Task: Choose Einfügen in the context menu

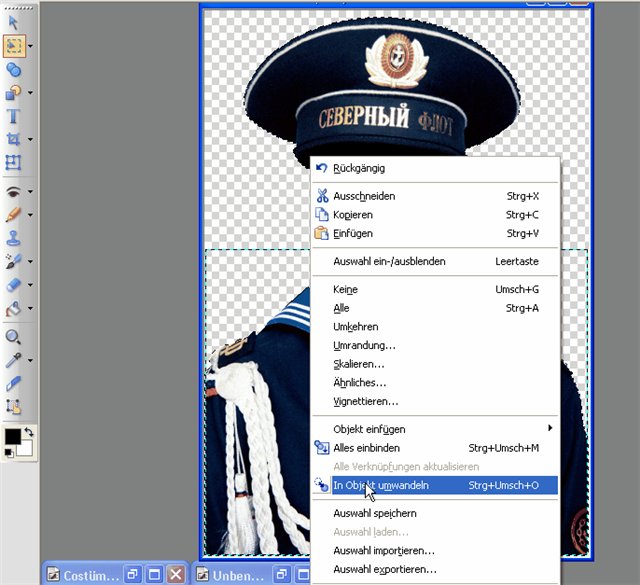Action: click(435, 234)
